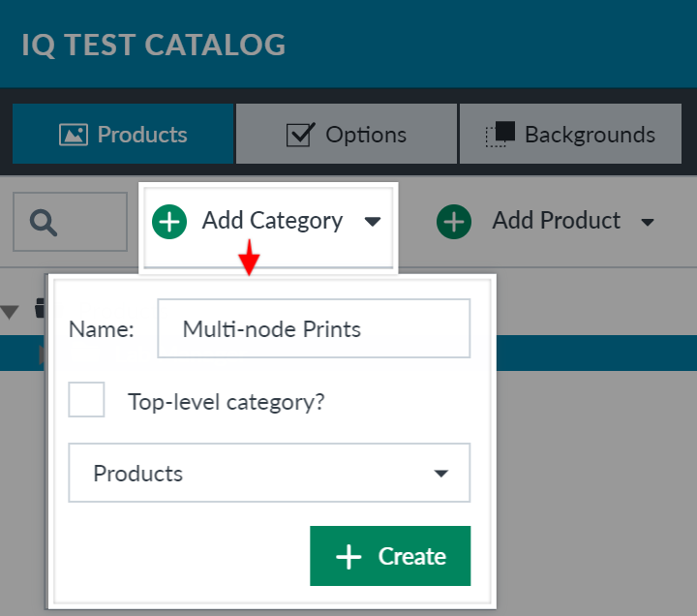Collapse the tree row disclosure triangle
697x616 pixels.
coord(10,312)
